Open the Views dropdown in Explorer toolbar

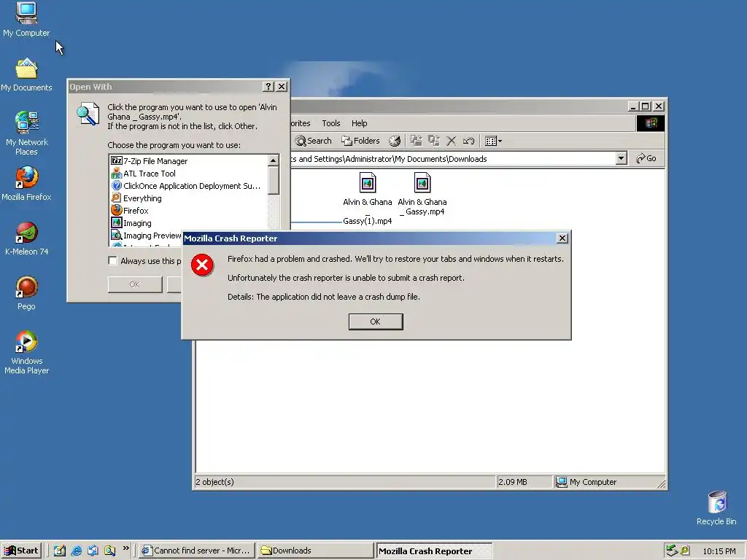click(493, 141)
